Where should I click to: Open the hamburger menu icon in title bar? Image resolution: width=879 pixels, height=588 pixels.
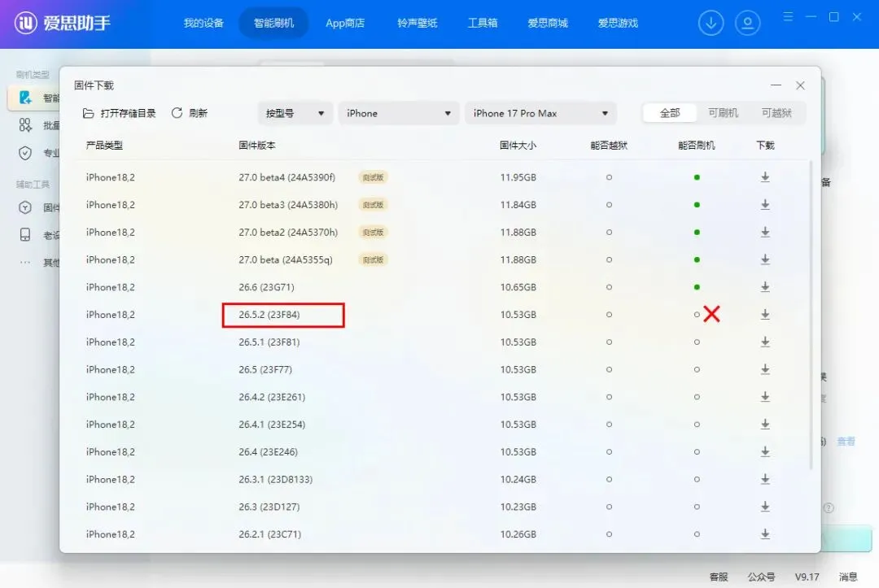(788, 17)
